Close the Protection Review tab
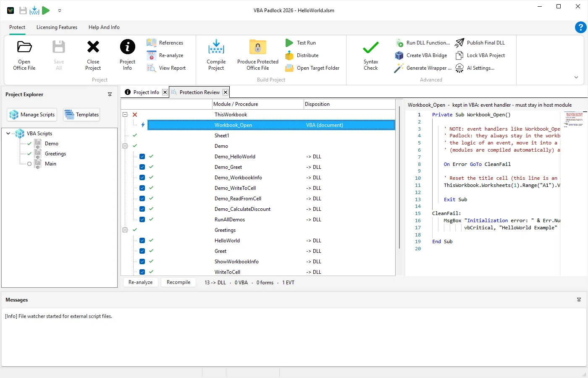The width and height of the screenshot is (588, 378). pyautogui.click(x=226, y=92)
